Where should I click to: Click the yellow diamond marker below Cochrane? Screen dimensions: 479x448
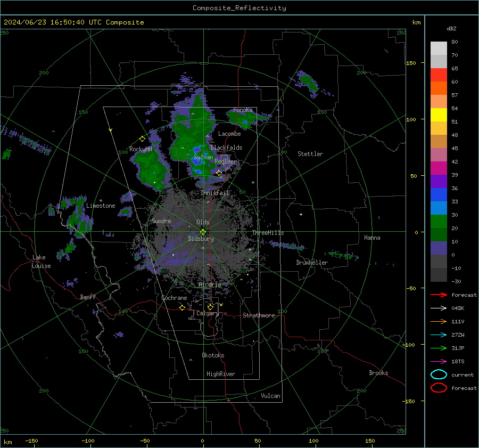click(x=182, y=307)
